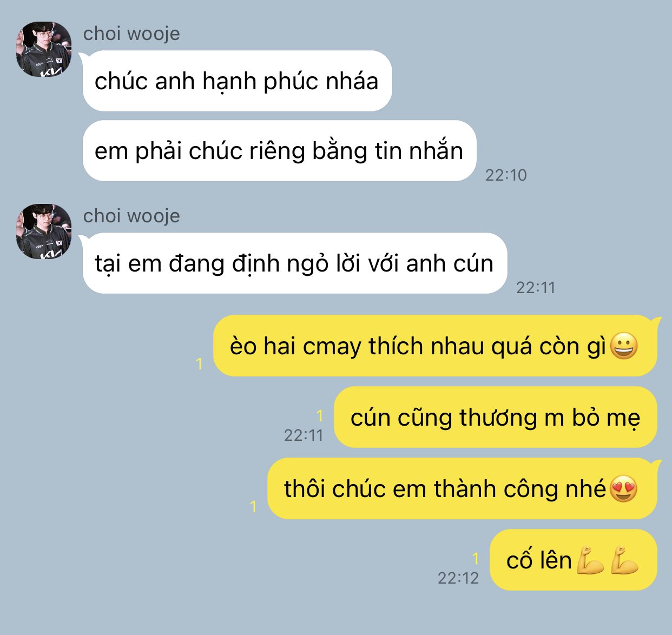Tap the yellow 'cố lên' message bubble
672x635 pixels.
click(573, 560)
